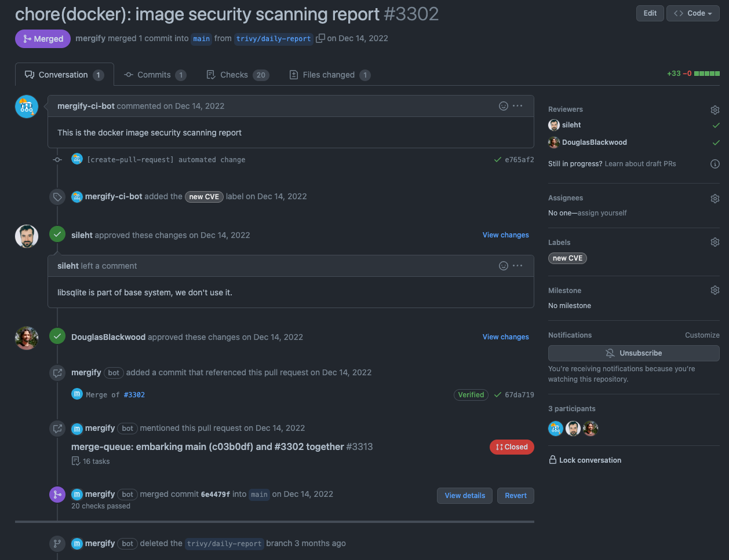Click the commit author avatar for automated change
Viewport: 729px width, 560px height.
[x=77, y=159]
